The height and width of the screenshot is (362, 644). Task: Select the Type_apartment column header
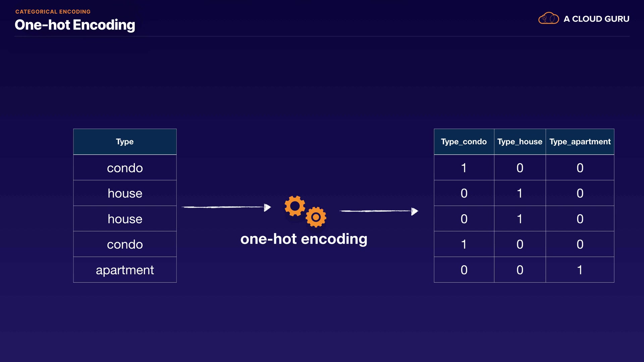coord(580,142)
